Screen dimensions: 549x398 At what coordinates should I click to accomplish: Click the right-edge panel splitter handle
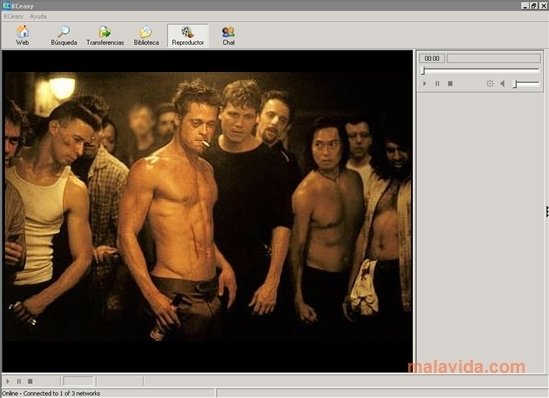click(x=547, y=211)
